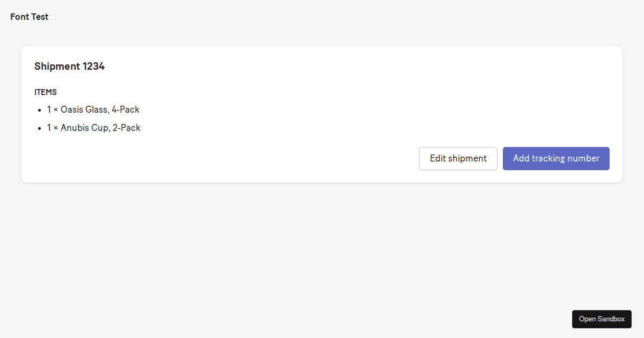Select the Anubis Cup list item
The height and width of the screenshot is (338, 644).
coord(94,128)
